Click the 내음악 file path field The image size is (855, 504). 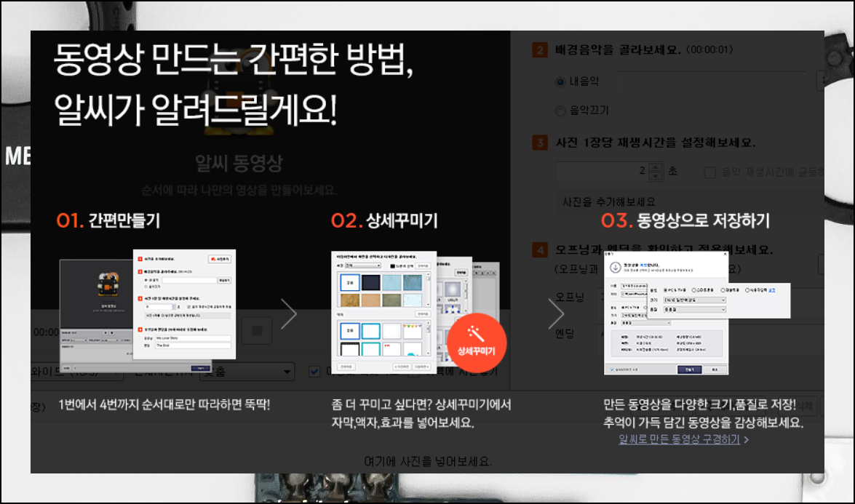(711, 81)
